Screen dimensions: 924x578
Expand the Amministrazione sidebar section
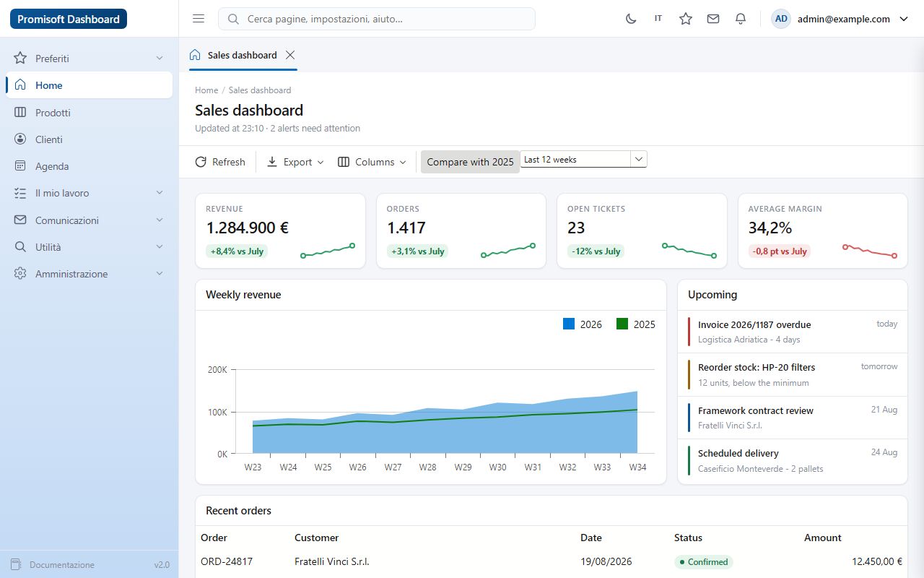coord(89,274)
